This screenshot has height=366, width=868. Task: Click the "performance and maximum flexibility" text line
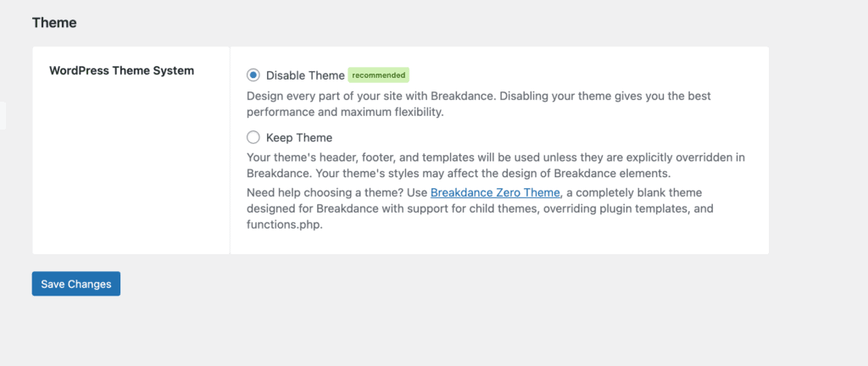tap(346, 112)
